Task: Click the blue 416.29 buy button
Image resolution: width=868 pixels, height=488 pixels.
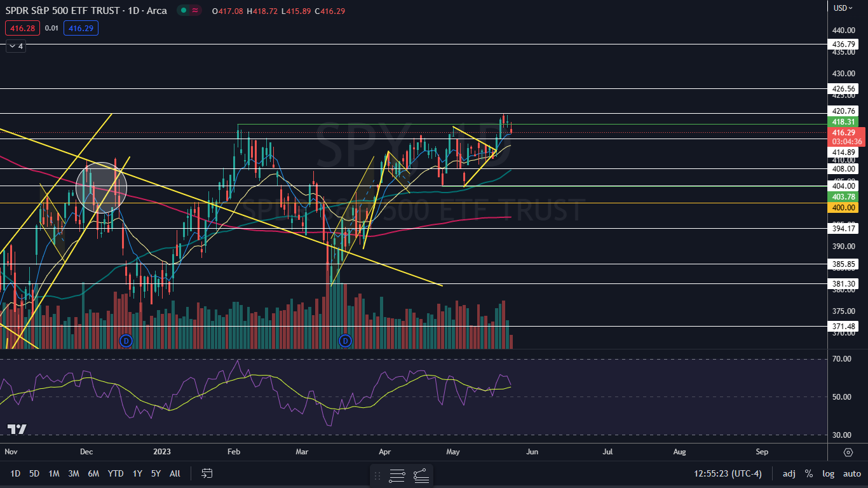Action: [81, 28]
